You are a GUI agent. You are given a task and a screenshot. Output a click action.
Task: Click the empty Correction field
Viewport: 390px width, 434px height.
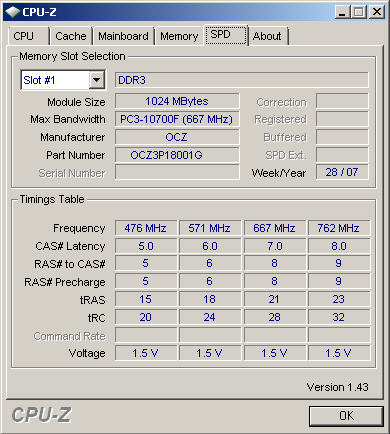click(x=342, y=101)
